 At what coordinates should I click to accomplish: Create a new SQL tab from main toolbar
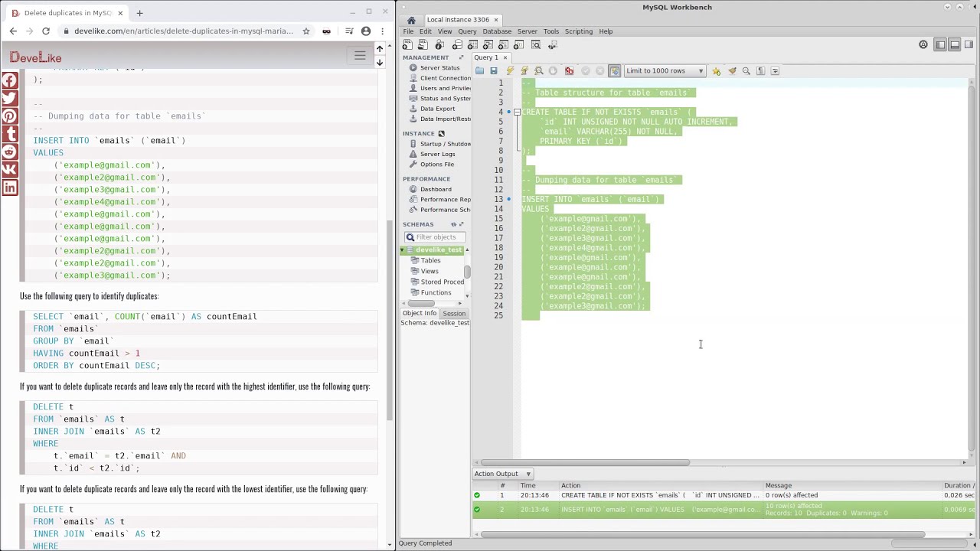pos(407,45)
